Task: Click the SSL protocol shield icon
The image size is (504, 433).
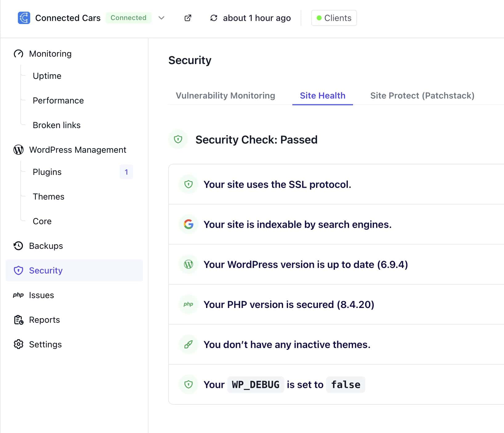Action: pos(189,184)
